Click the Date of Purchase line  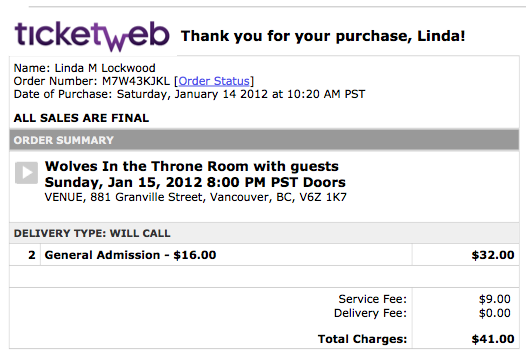(x=189, y=94)
